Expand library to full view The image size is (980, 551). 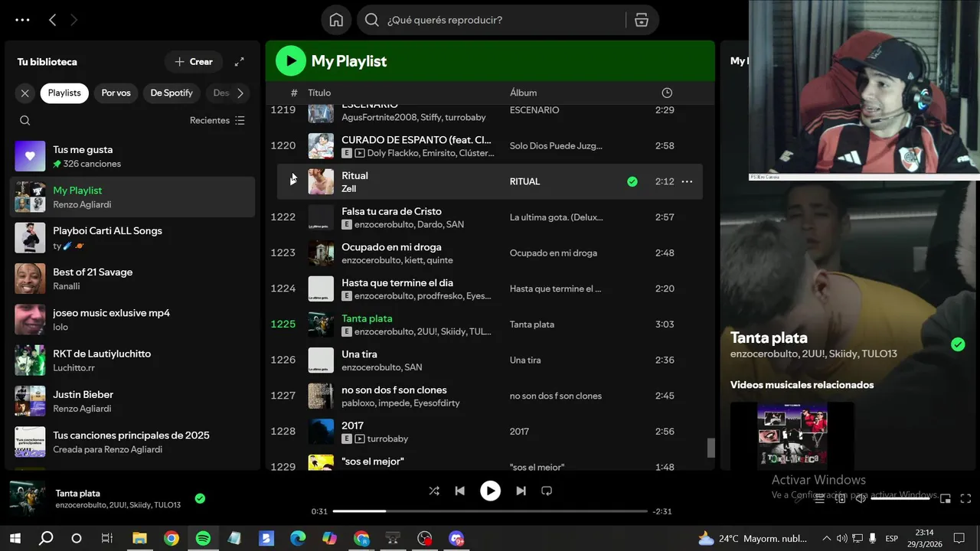pos(239,61)
